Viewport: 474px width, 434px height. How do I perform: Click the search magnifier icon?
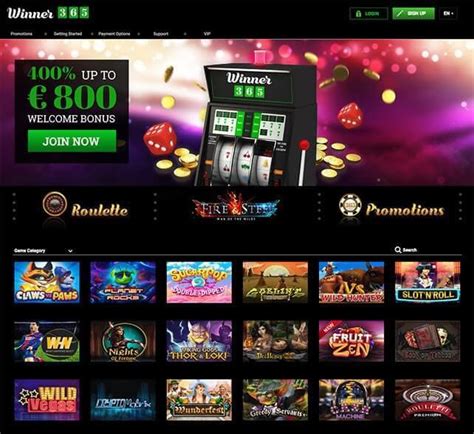398,250
